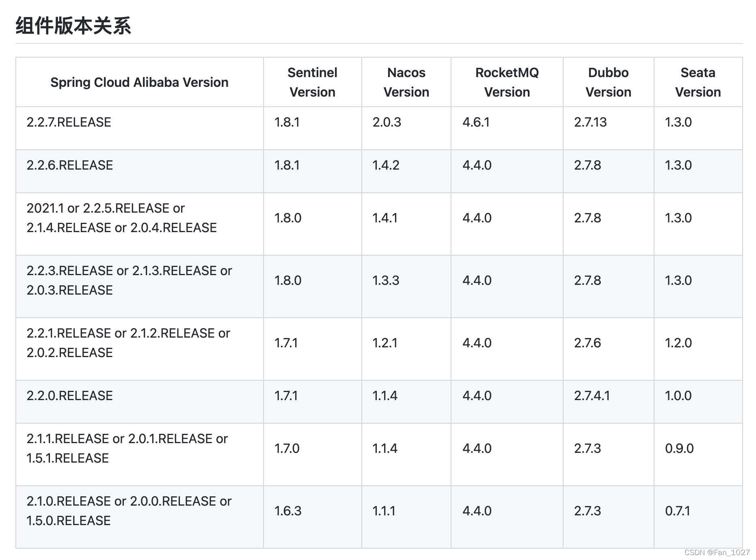Click RocketMQ version 4.6.1
The height and width of the screenshot is (560, 756).
coord(476,122)
